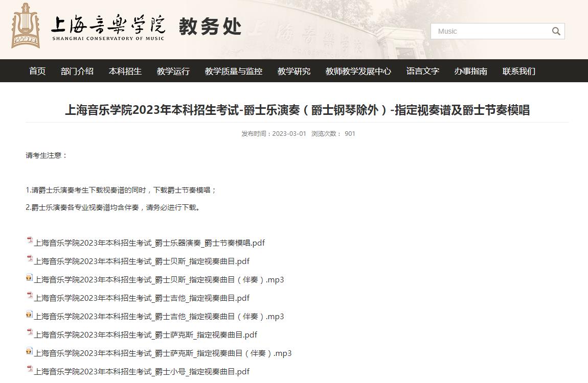Open 办事指南 in the navigation bar
This screenshot has width=588, height=383.
pos(470,71)
